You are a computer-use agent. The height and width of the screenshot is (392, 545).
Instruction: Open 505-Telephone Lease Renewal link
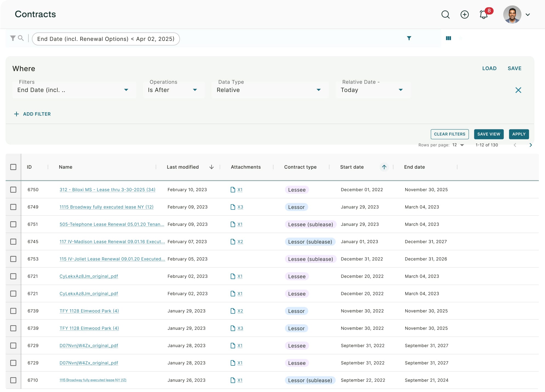coord(112,224)
